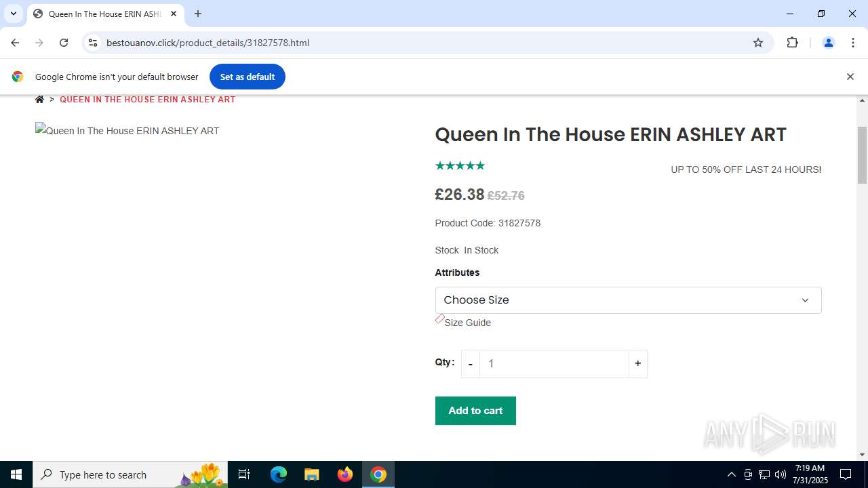Screen dimensions: 868x488
Task: Click the broken product image placeholder
Action: [127, 131]
